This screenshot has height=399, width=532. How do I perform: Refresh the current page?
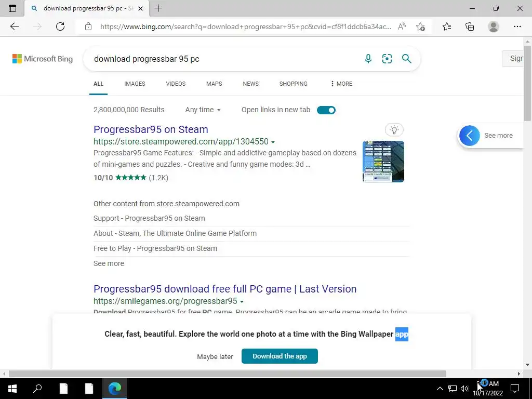click(x=60, y=26)
